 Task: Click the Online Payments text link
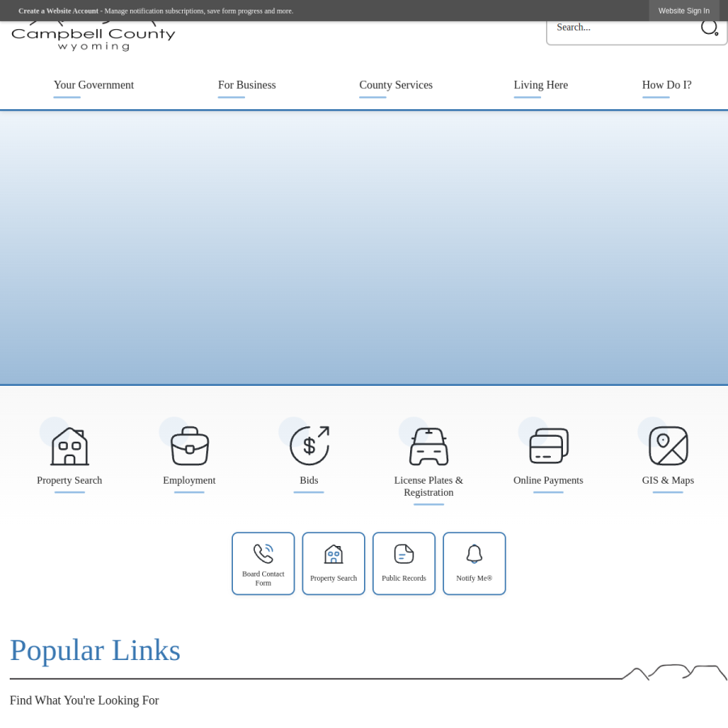pyautogui.click(x=548, y=480)
